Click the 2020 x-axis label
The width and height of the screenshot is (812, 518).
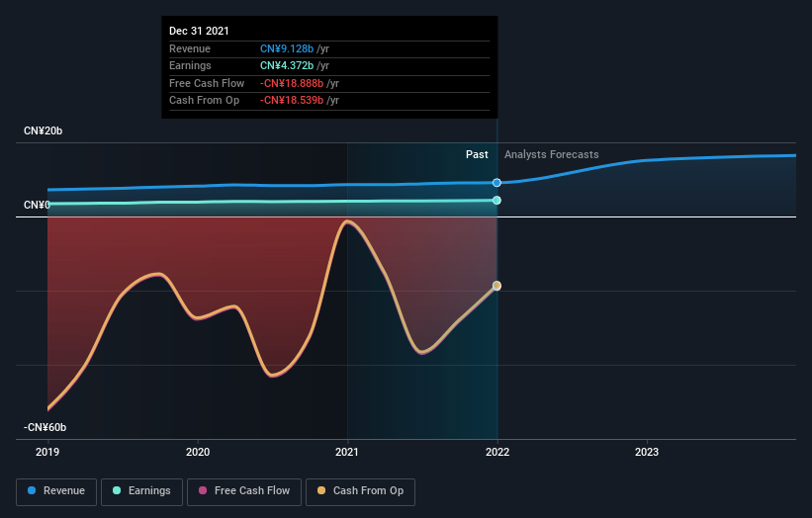click(198, 453)
